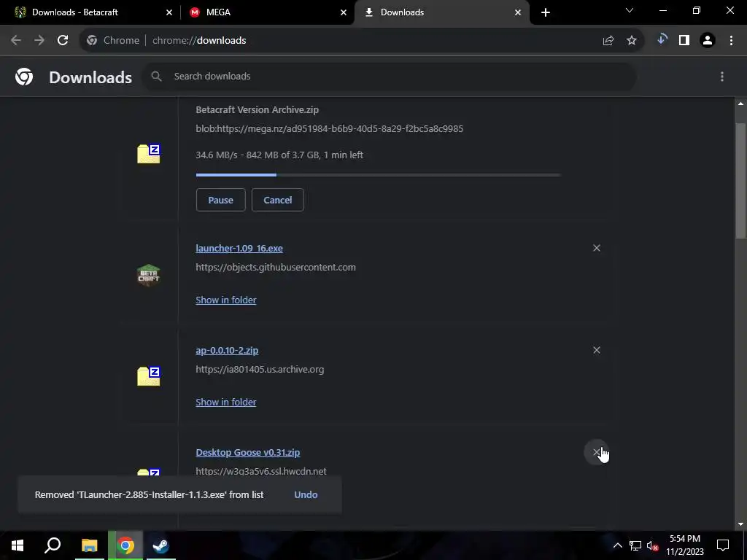Open the notification center icon

click(x=723, y=545)
